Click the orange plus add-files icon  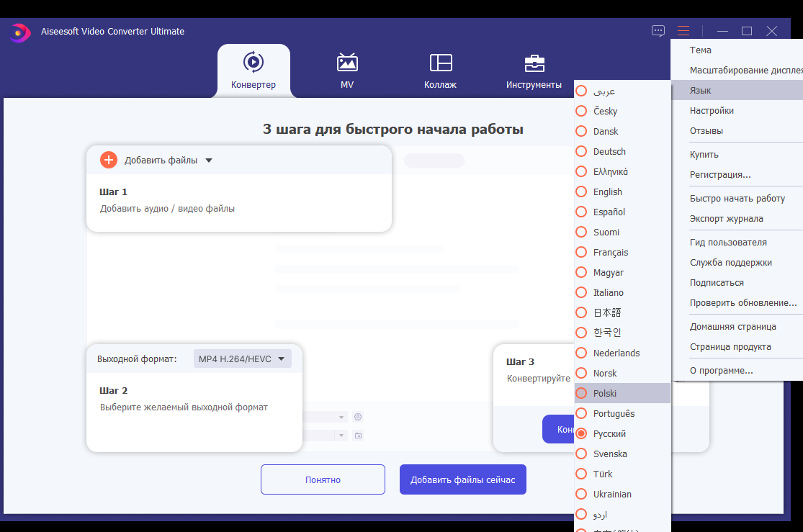tap(109, 161)
